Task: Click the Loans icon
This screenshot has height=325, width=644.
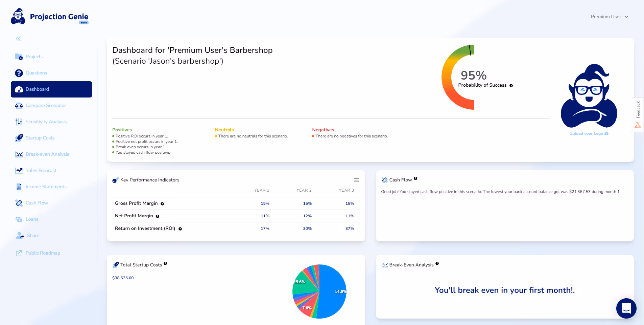Action: 19,219
